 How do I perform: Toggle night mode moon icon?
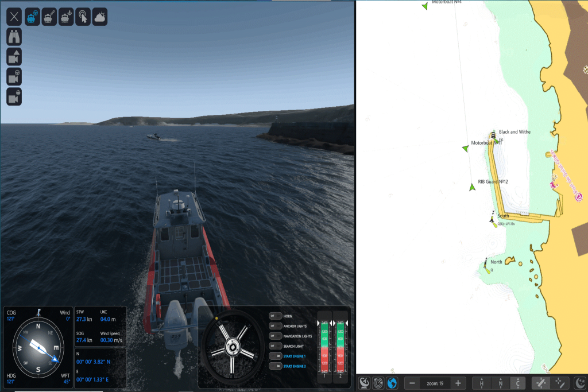579,383
